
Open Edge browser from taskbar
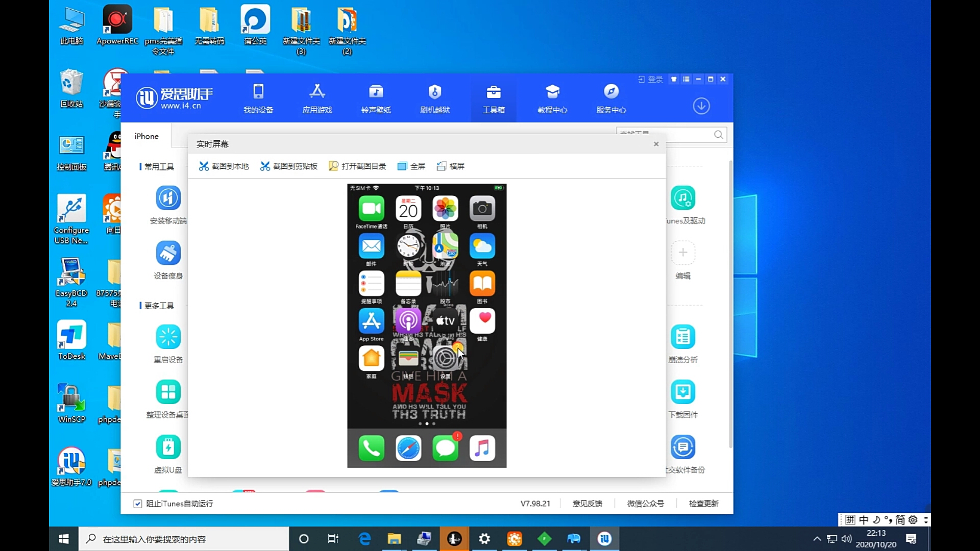(x=364, y=539)
